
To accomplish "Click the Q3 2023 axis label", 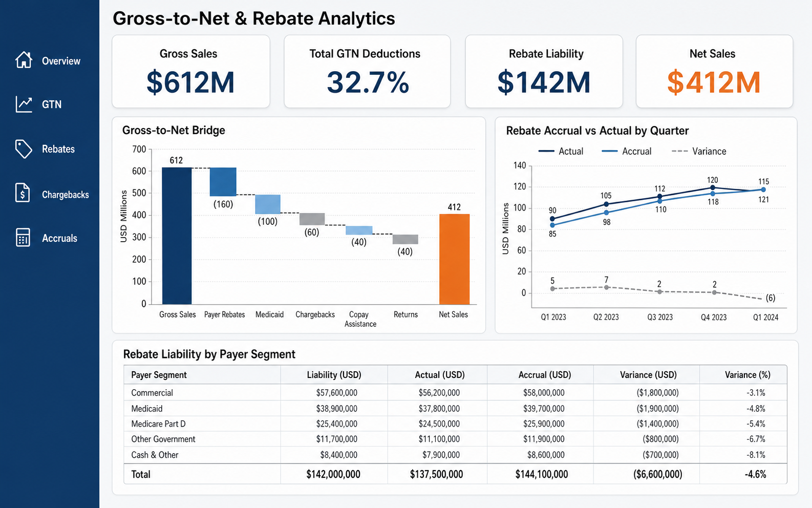I will 660,317.
